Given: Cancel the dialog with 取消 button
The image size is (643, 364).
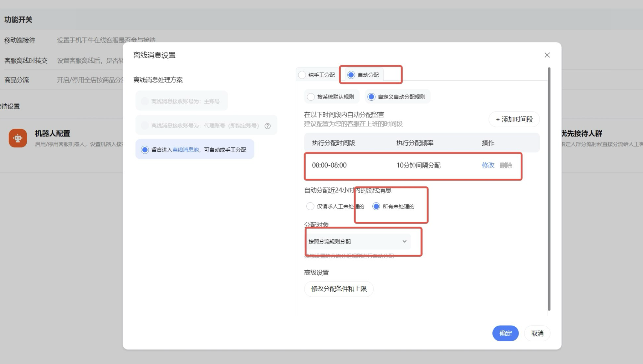Looking at the screenshot, I should pyautogui.click(x=537, y=333).
